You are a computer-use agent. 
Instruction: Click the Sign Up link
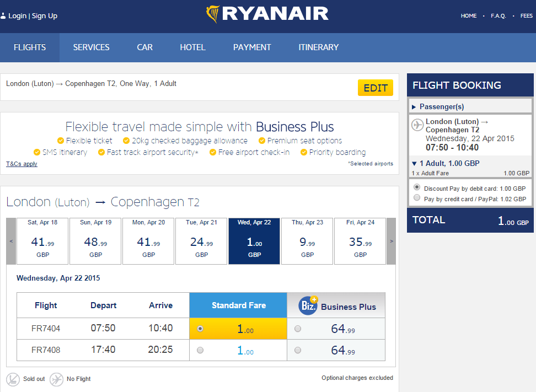pyautogui.click(x=45, y=16)
